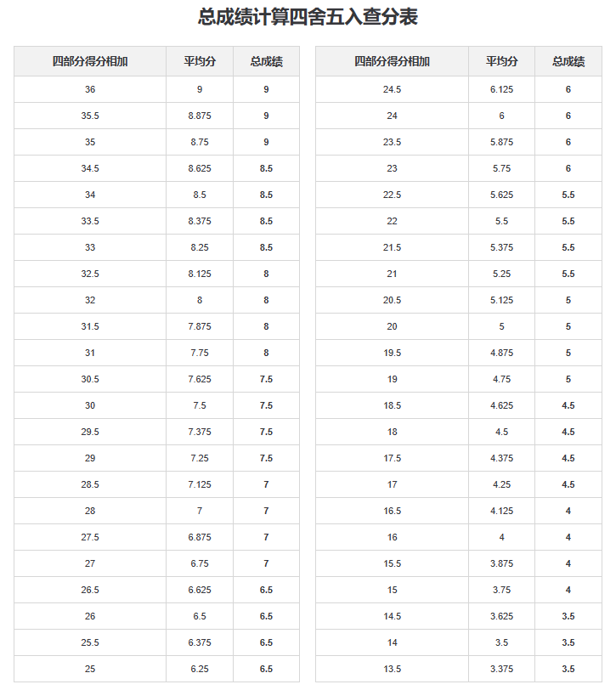This screenshot has height=690, width=616.
Task: Select the sum cell 18.5
Action: (x=392, y=405)
